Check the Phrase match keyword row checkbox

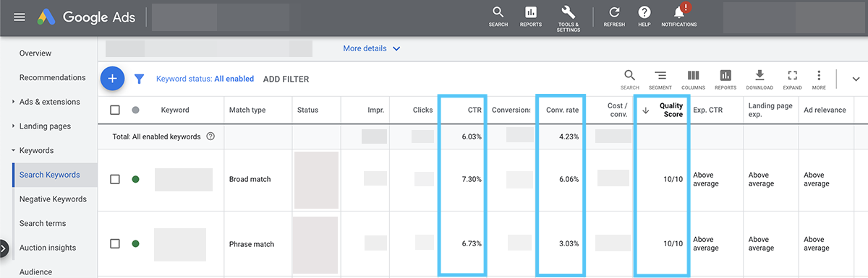coord(115,244)
